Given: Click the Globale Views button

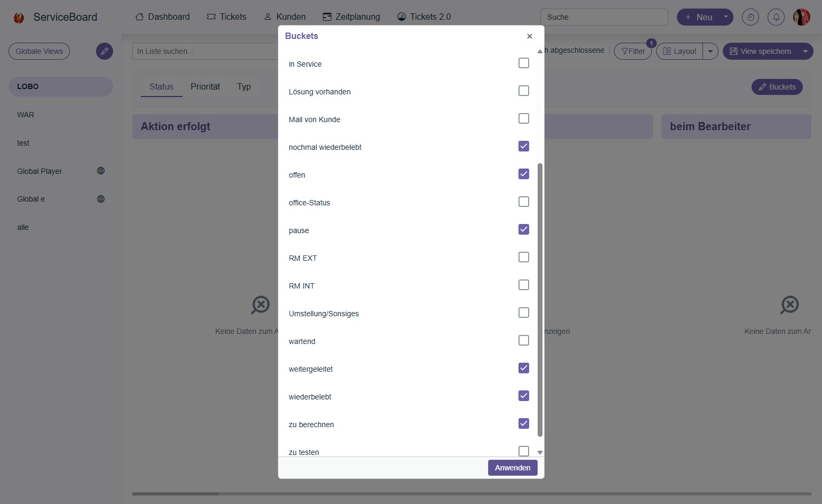Looking at the screenshot, I should pos(39,51).
